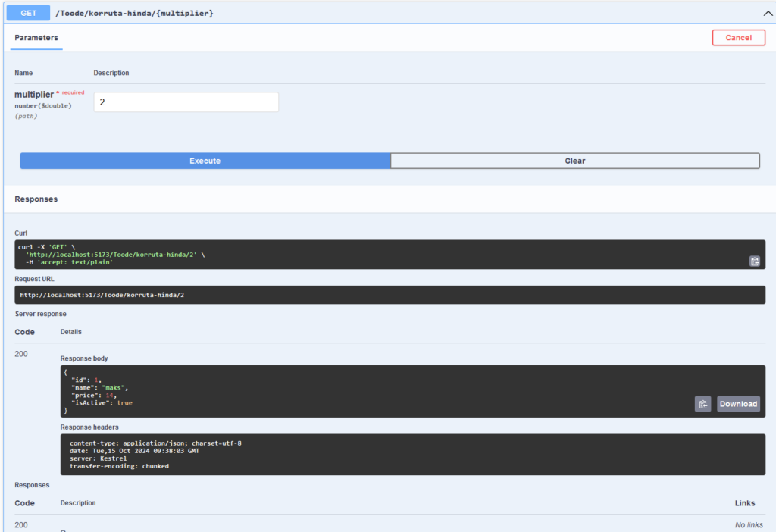Click the Request URL text box
Screen dimensions: 776x532
click(390, 295)
